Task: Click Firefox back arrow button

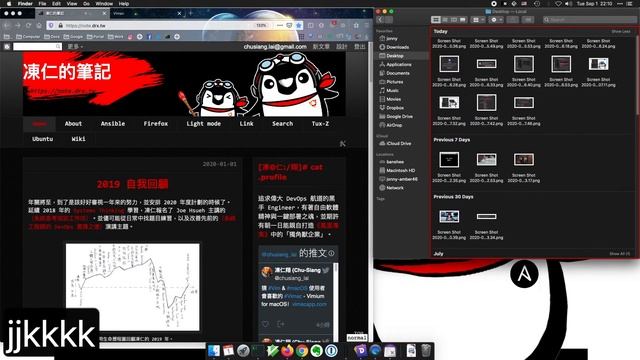Action: coord(7,25)
